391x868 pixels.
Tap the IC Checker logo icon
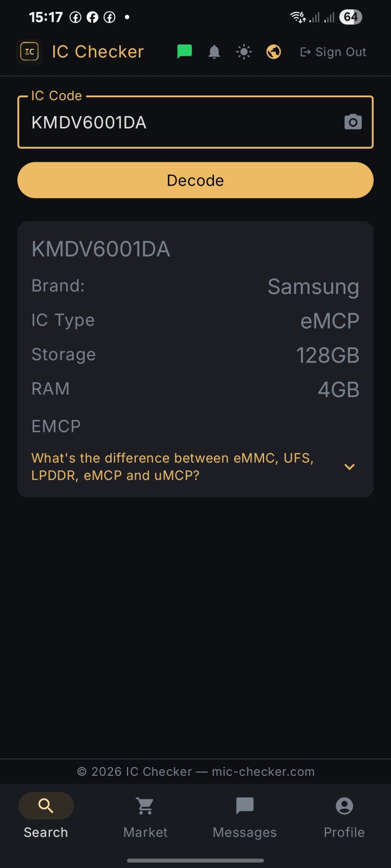(29, 52)
